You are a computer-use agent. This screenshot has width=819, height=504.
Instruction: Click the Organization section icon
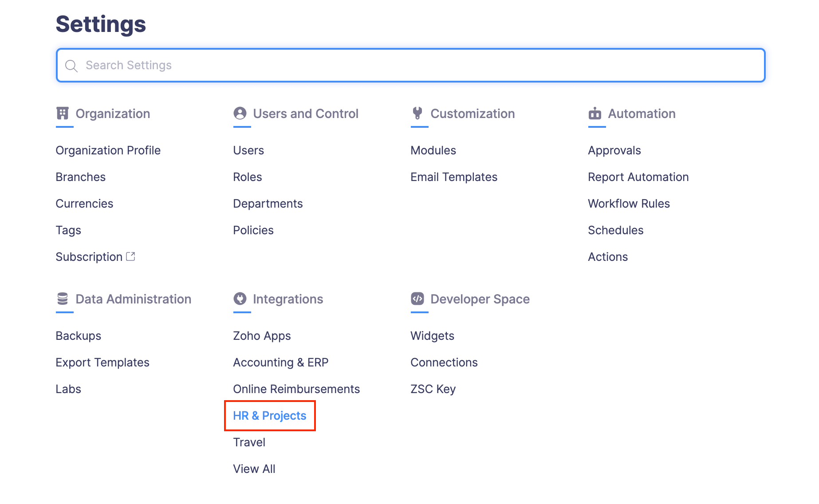pos(63,114)
